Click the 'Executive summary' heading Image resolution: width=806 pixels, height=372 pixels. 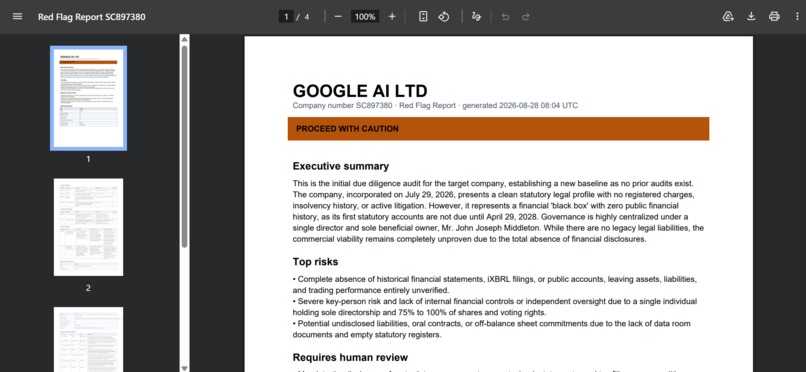click(341, 166)
